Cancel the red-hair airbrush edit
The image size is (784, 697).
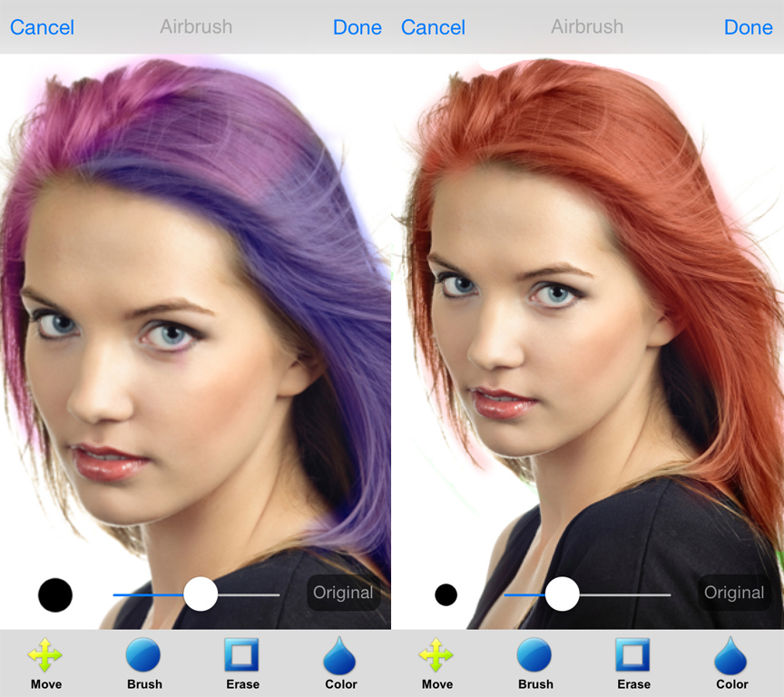click(x=433, y=27)
